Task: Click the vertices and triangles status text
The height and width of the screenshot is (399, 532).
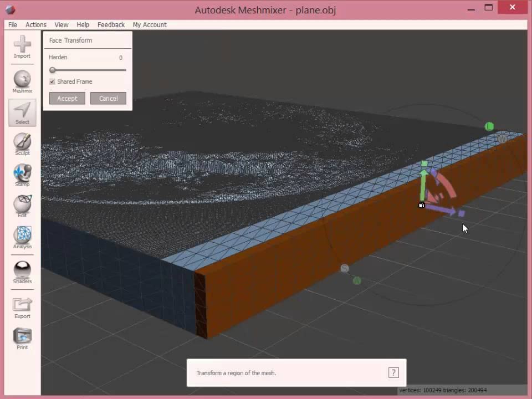Action: tap(443, 390)
